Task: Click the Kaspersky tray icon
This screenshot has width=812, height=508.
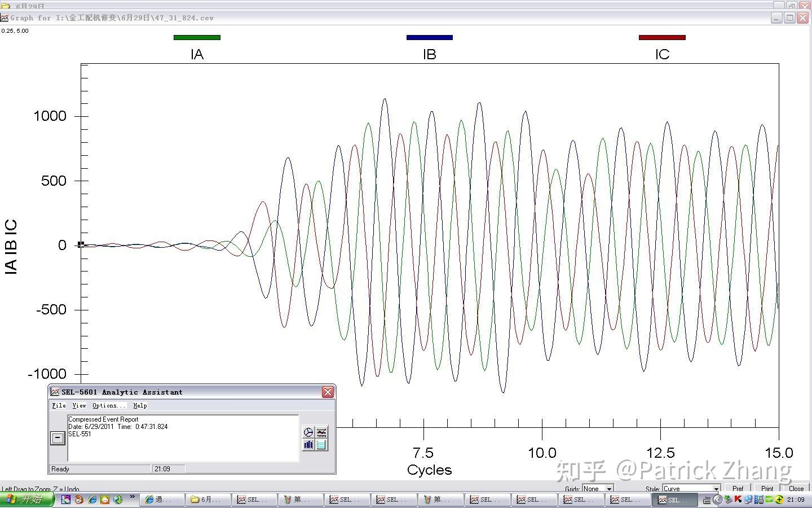Action: pyautogui.click(x=738, y=500)
